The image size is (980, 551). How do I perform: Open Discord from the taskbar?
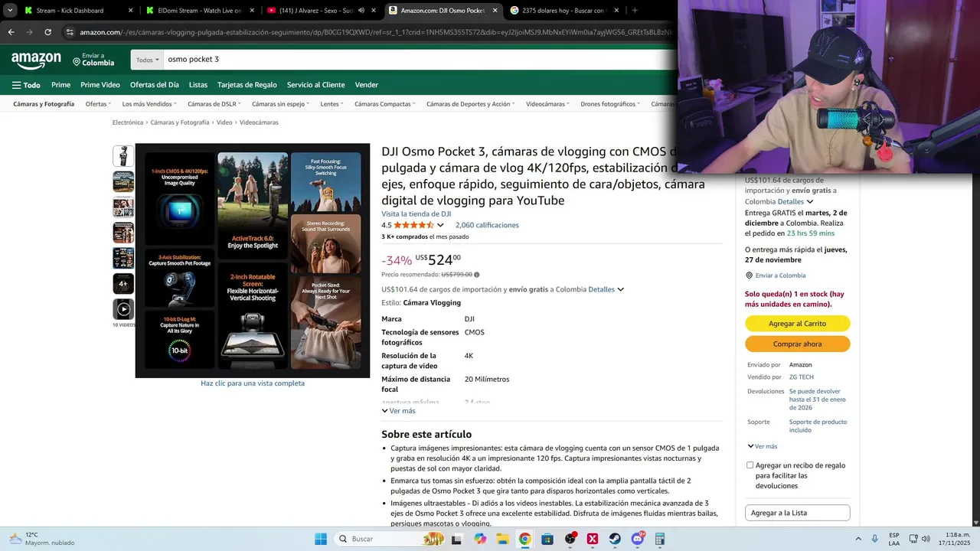tap(638, 539)
